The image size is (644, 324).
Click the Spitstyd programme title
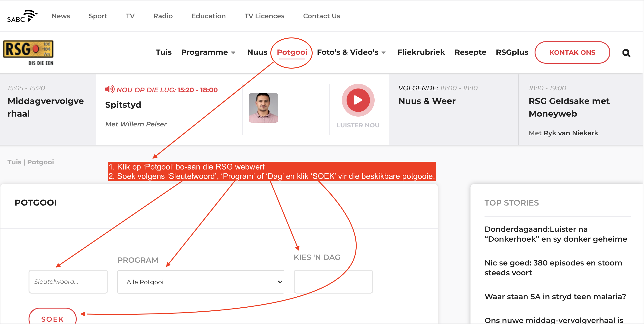(123, 105)
